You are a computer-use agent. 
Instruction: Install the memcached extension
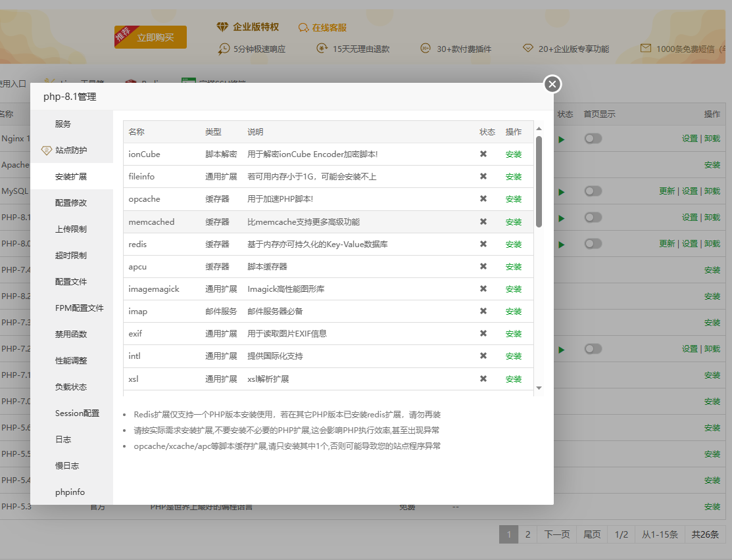[514, 222]
